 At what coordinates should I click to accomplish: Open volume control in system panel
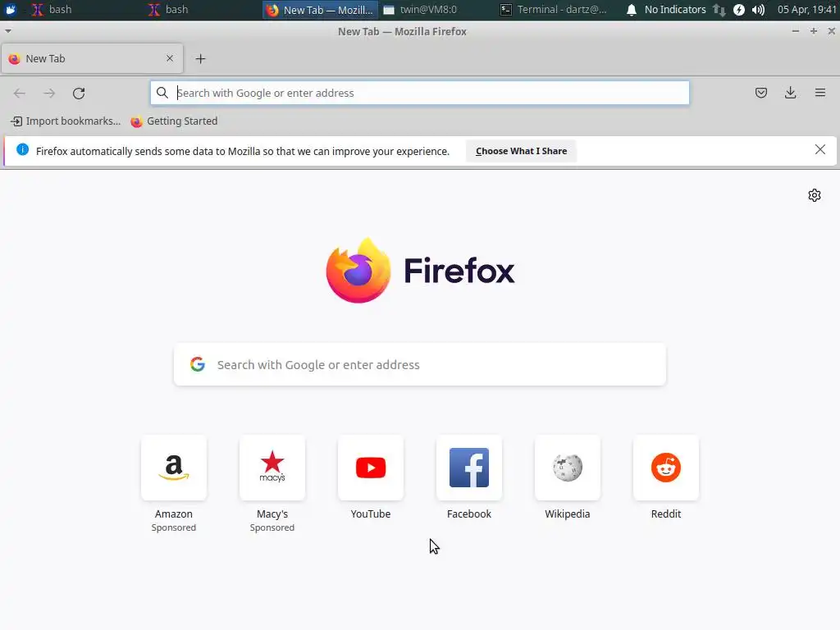(x=758, y=10)
